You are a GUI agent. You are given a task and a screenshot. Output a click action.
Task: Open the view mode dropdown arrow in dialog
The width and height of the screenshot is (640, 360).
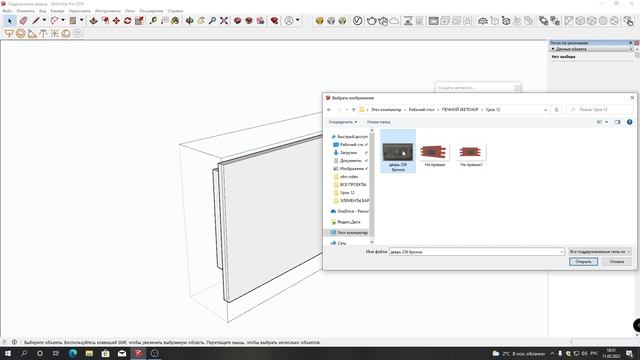click(606, 122)
